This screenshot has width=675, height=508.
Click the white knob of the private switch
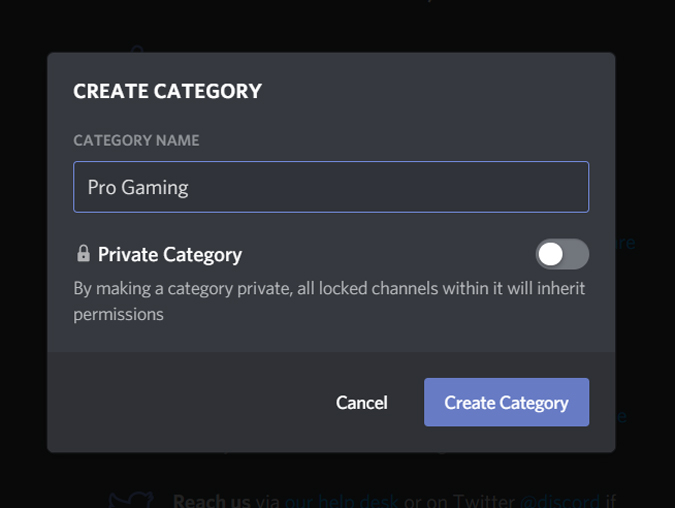pyautogui.click(x=551, y=254)
